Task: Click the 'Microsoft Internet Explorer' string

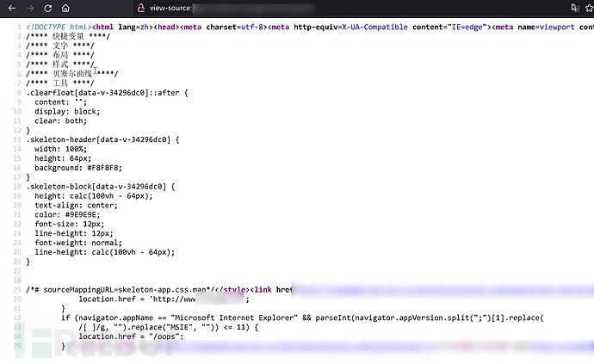Action: (x=234, y=318)
